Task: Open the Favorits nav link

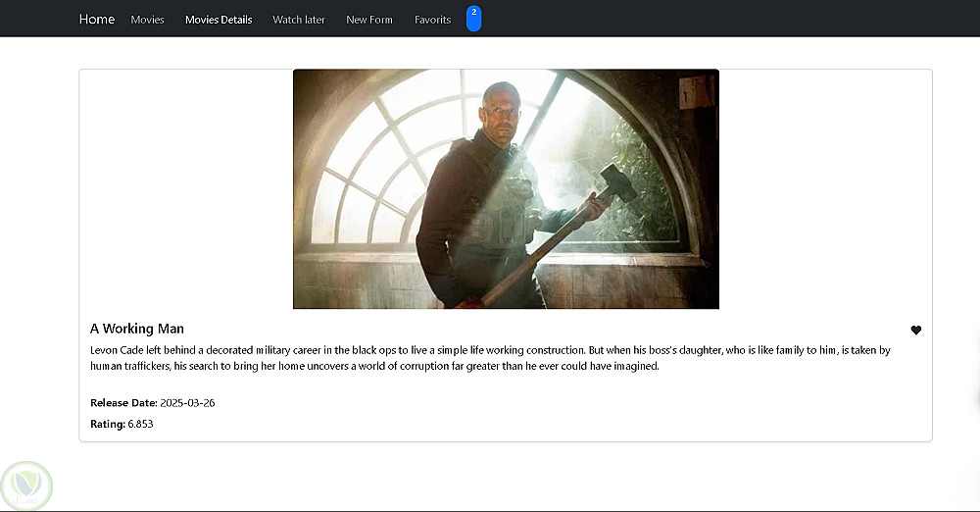Action: (432, 20)
